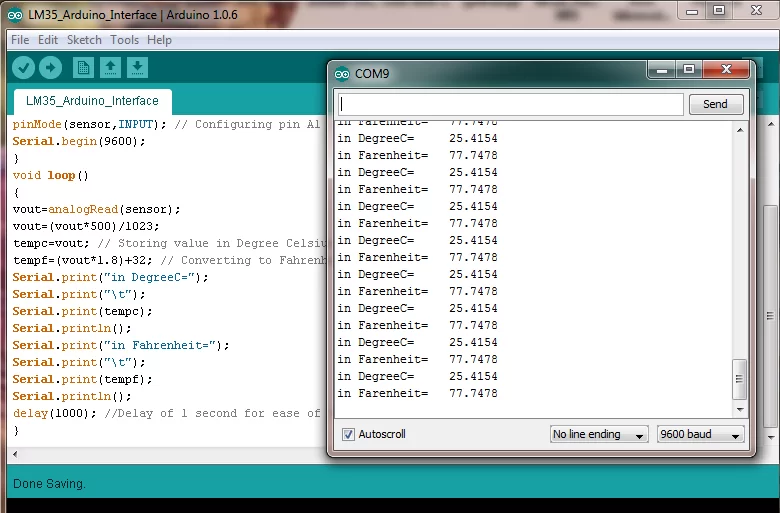This screenshot has height=513, width=780.
Task: Click the Verify sketch checkmark icon
Action: (23, 68)
